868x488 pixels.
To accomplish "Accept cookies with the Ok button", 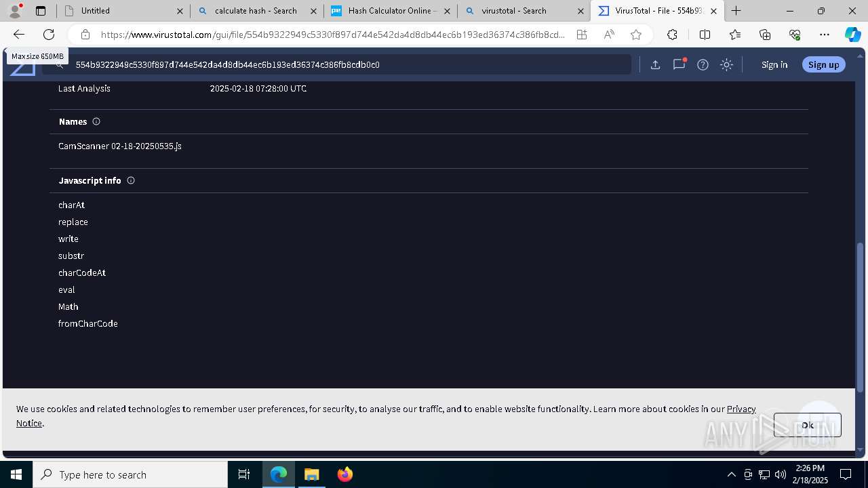I will tap(808, 425).
